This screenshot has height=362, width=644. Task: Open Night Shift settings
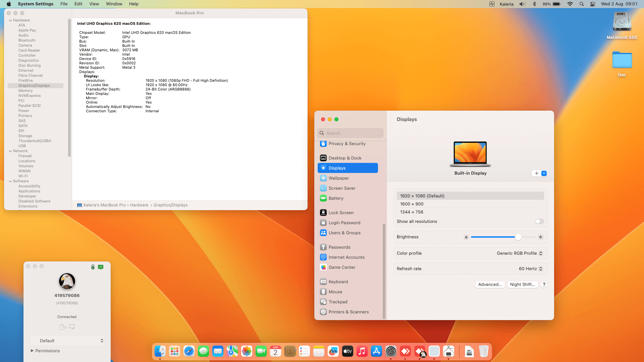[x=522, y=284]
